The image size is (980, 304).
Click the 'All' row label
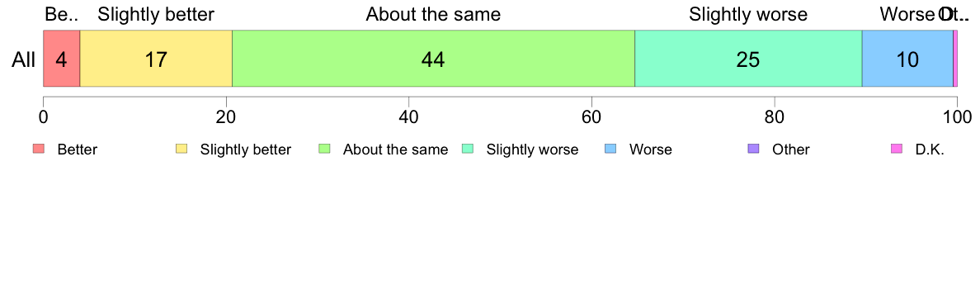24,60
